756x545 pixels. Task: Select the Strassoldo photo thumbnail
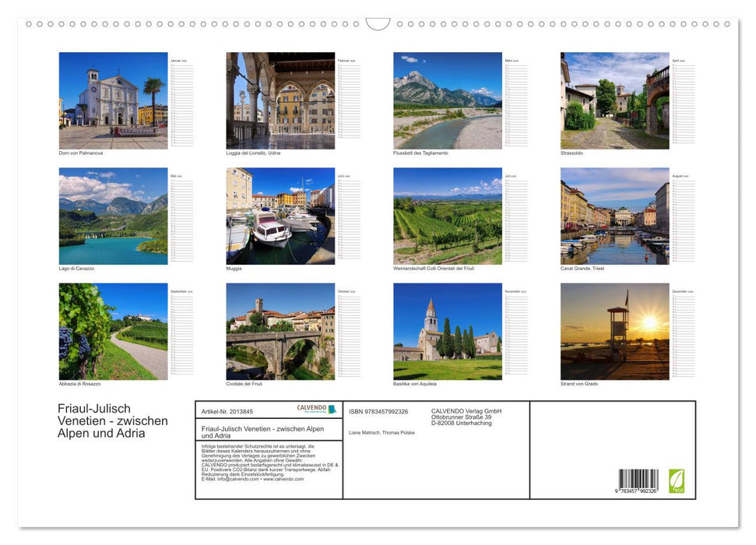(x=614, y=100)
